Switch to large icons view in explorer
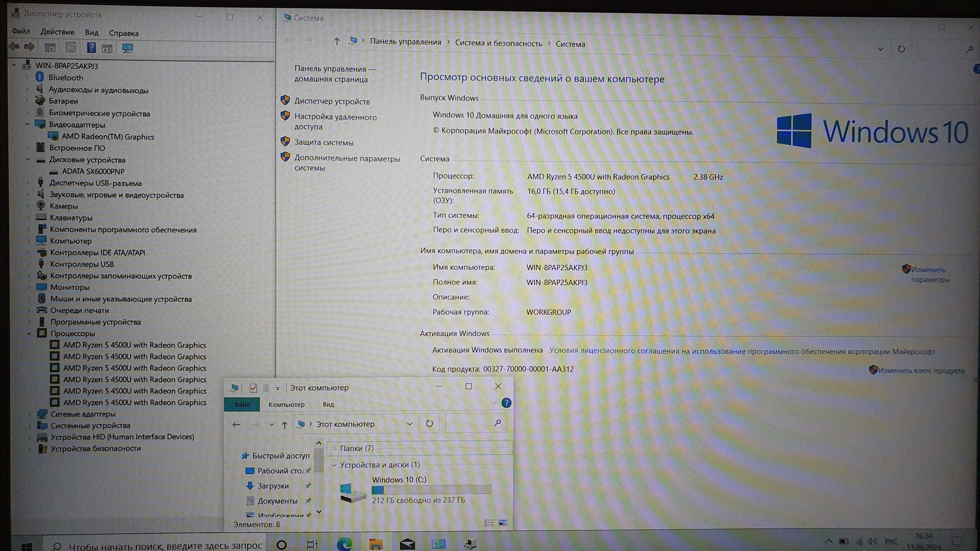Viewport: 980px width, 551px height. pyautogui.click(x=502, y=523)
